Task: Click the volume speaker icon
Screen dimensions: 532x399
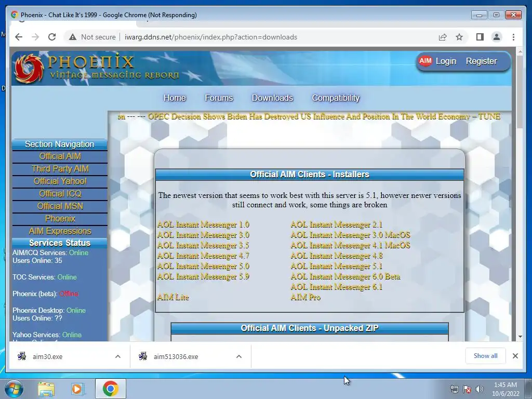Action: (x=480, y=390)
